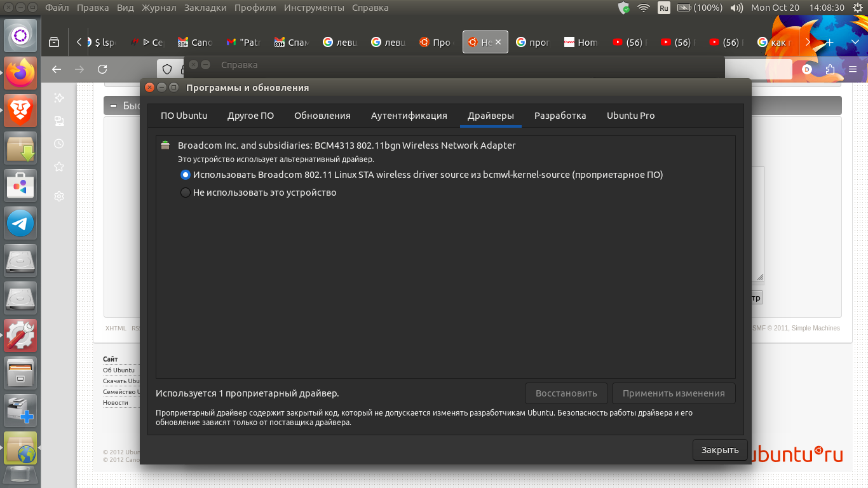Switch to the 'Разработка' tab
This screenshot has height=488, width=868.
tap(560, 116)
